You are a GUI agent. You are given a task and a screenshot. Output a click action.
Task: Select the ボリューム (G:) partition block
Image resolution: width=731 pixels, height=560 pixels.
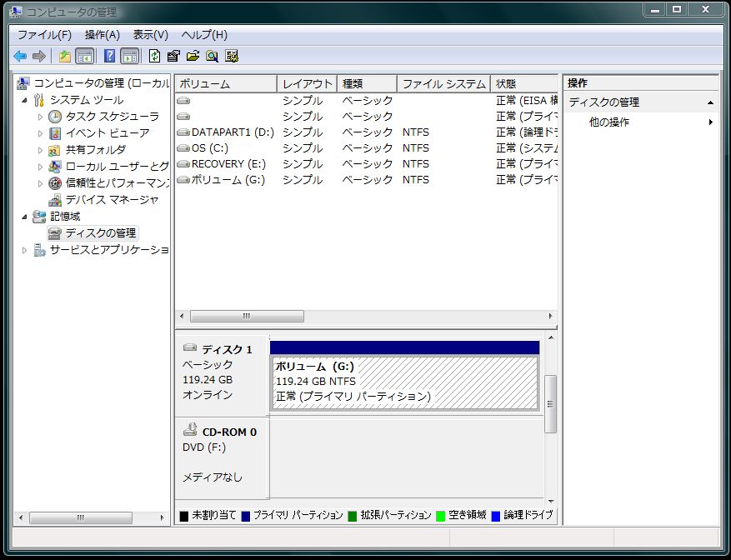[404, 382]
